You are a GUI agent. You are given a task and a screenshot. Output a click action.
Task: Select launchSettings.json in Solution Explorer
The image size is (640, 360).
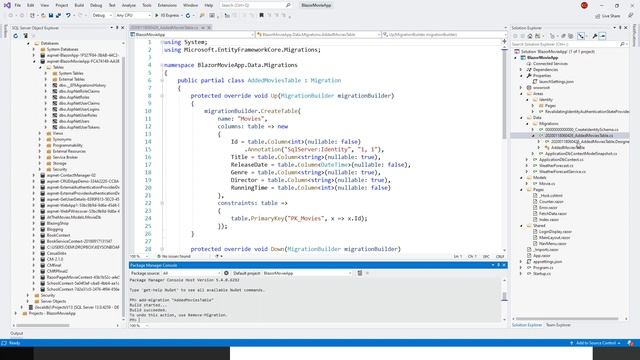(556, 82)
